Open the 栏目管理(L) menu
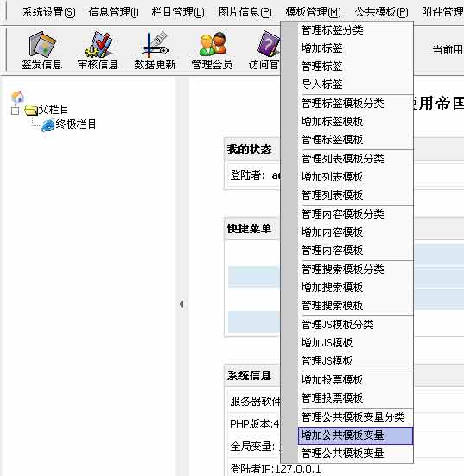The image size is (464, 476). [x=178, y=12]
